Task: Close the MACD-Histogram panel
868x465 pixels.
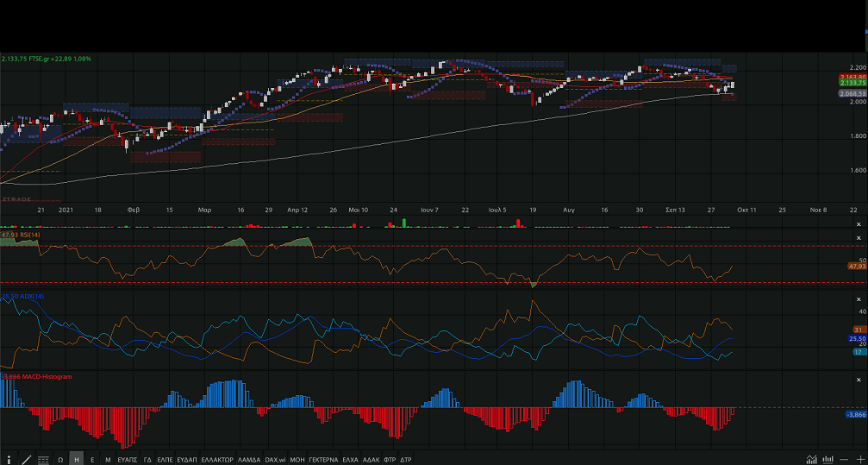Action: [x=858, y=379]
